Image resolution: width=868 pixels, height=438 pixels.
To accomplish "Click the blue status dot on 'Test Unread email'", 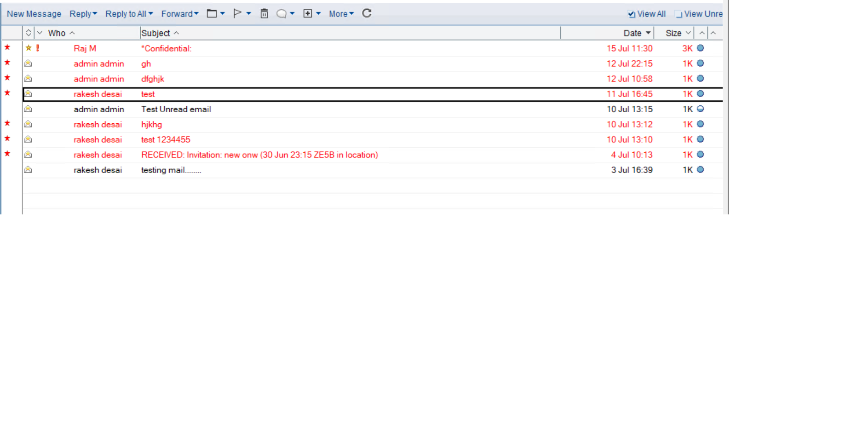I will tap(700, 109).
